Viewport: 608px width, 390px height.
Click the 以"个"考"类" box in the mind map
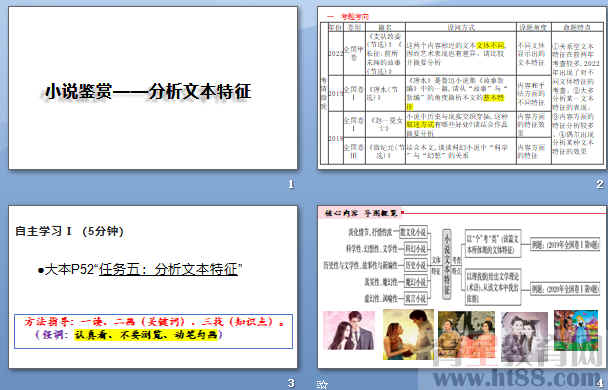point(493,244)
